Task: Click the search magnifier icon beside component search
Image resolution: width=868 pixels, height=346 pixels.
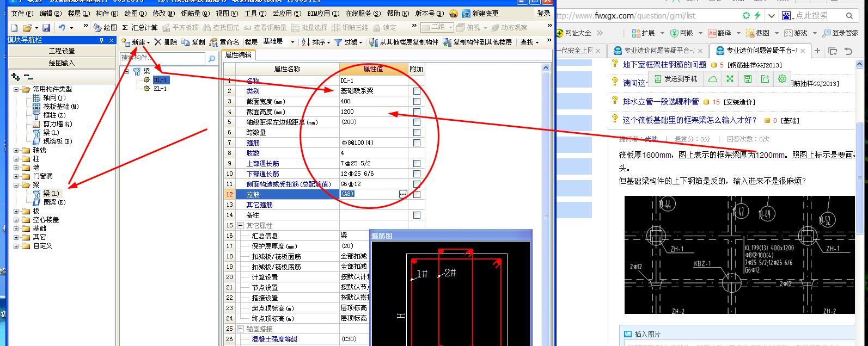Action: (211, 58)
